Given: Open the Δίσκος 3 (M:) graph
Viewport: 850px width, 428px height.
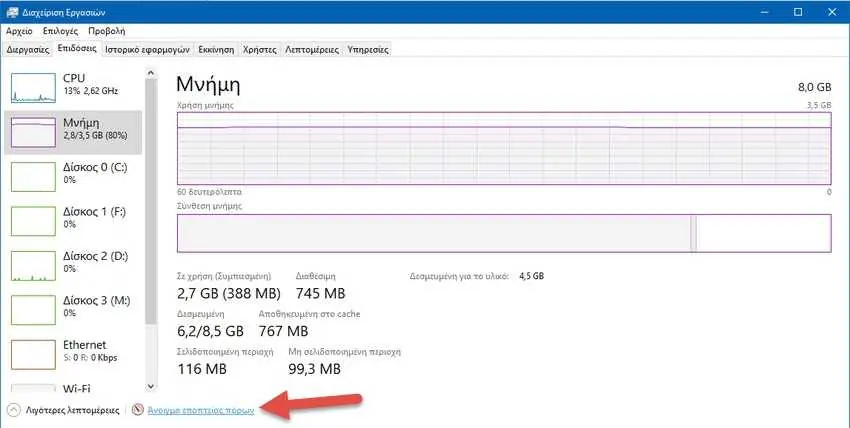Looking at the screenshot, I should tap(33, 310).
